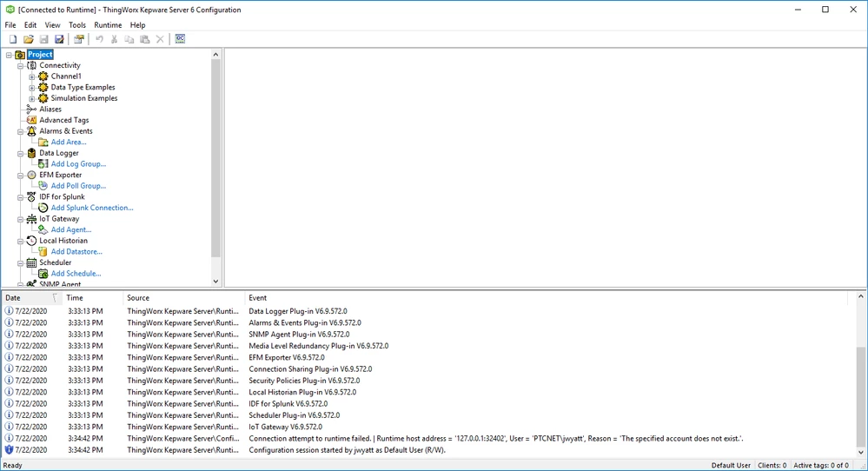868x471 pixels.
Task: Click the project tree scroll up arrow
Action: [215, 54]
